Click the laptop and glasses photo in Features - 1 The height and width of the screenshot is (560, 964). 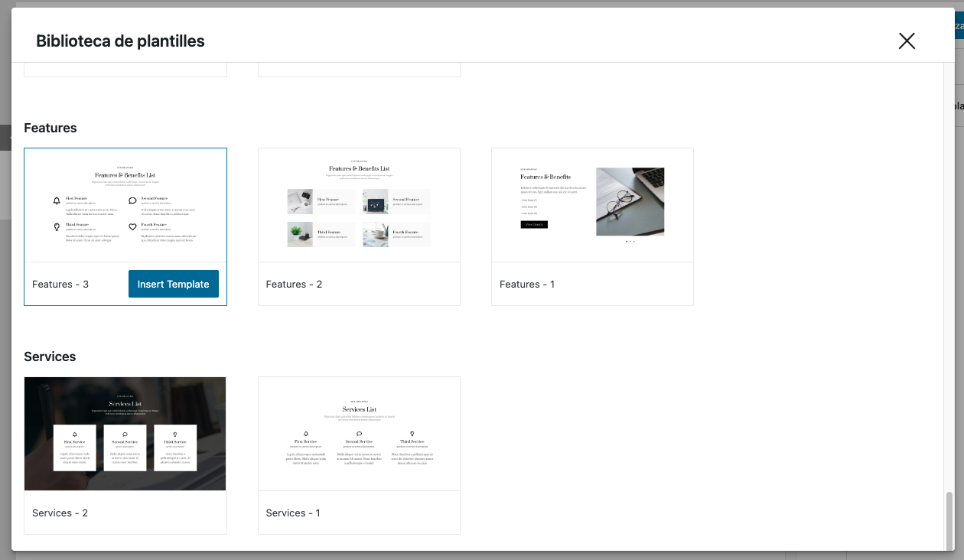(x=630, y=201)
